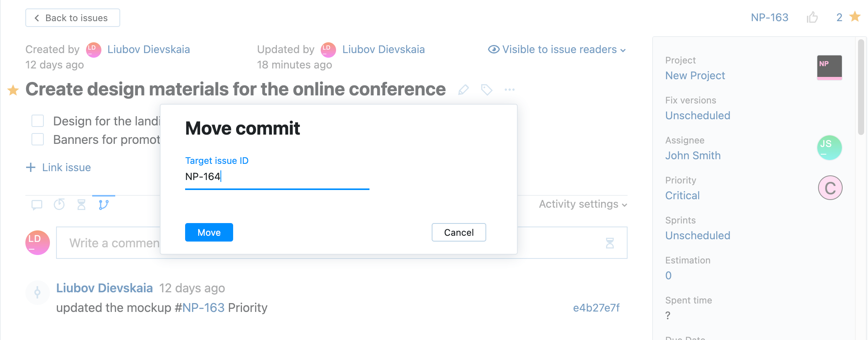The image size is (868, 340).
Task: Cancel the Move commit dialog
Action: 459,232
